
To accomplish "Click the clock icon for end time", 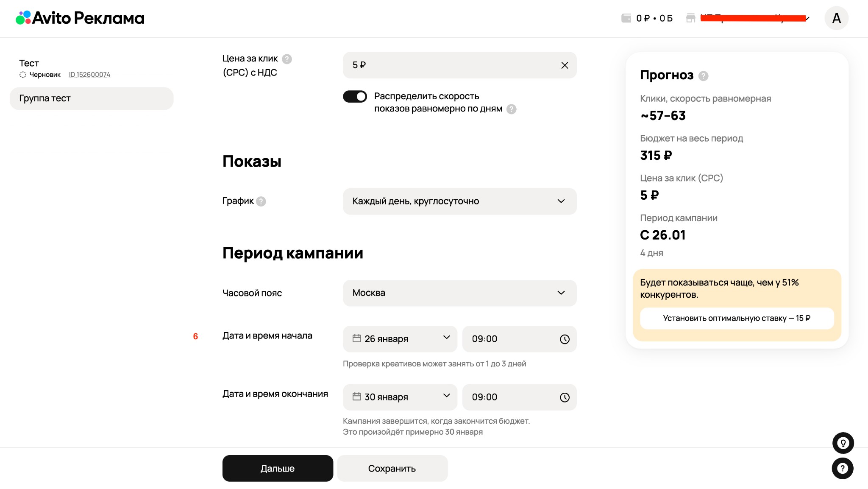I will click(x=565, y=397).
